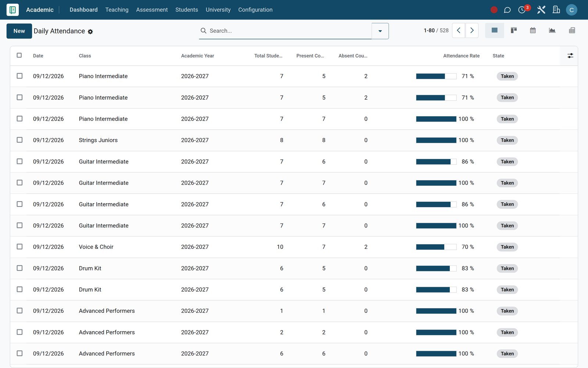Select the first Guitar Intermediate 86% row checkbox
Screen dimensions: 588x368
pyautogui.click(x=19, y=161)
